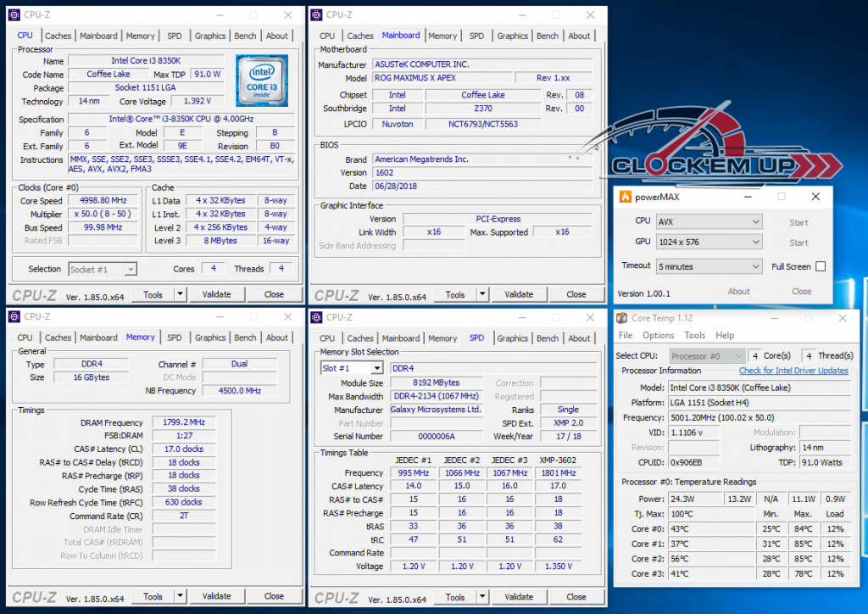The image size is (868, 614).
Task: Expand Tools arrow in Mainboard window
Action: pos(482,294)
